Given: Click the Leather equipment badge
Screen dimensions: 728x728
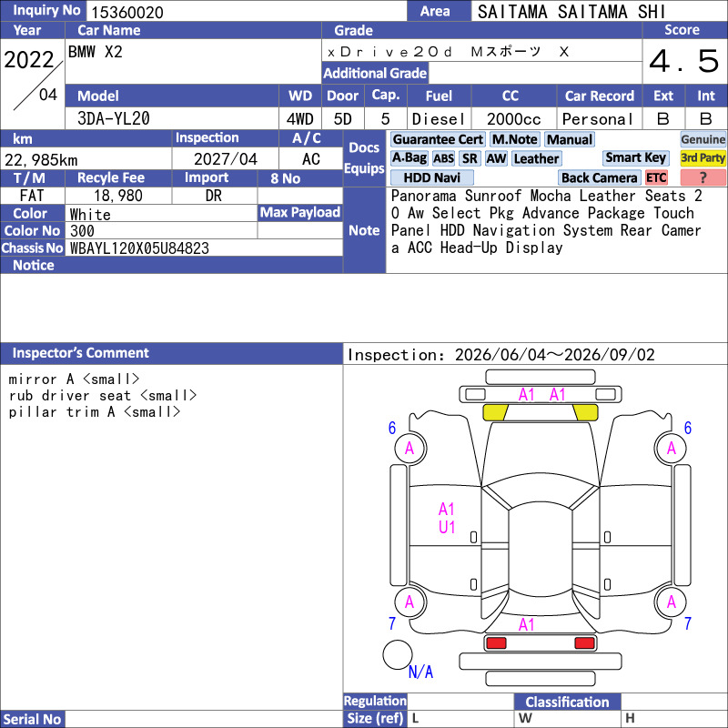Looking at the screenshot, I should click(x=536, y=158).
